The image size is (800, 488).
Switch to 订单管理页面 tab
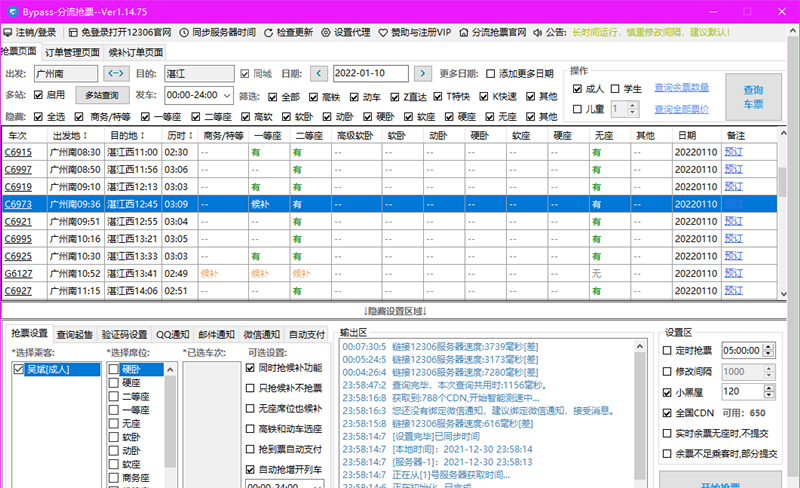[72, 53]
